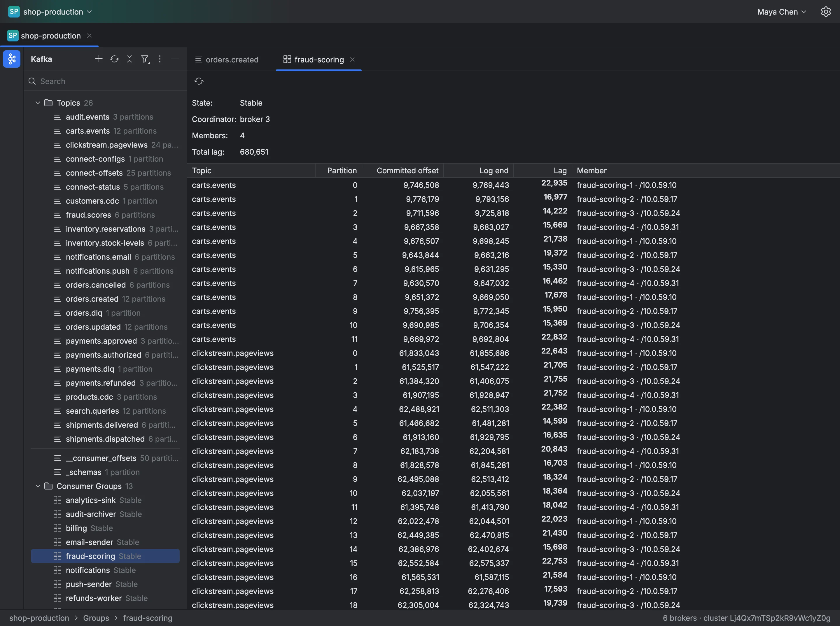Open the Kafka tool window icon
840x626 pixels.
coord(12,59)
